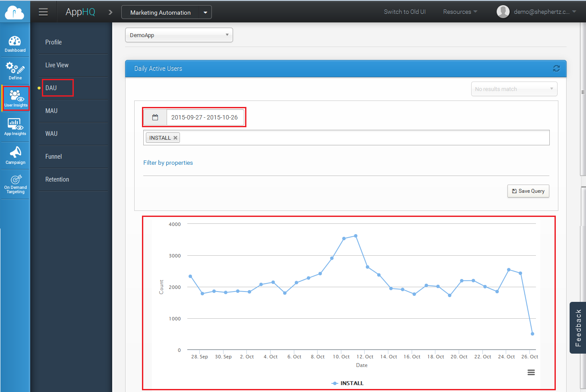Click the Filter by properties link
586x392 pixels.
click(168, 163)
